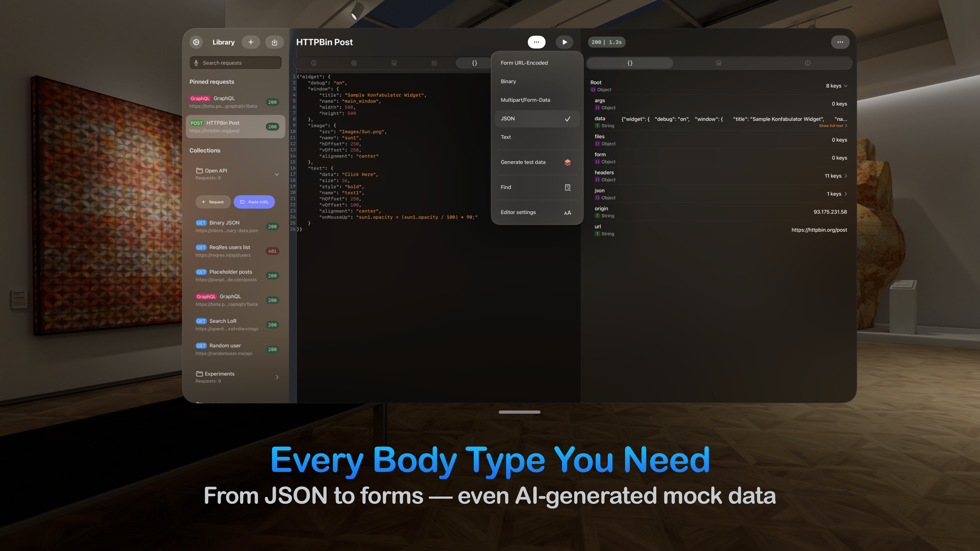The width and height of the screenshot is (980, 551).
Task: Choose Multipart/Form-Data body type
Action: (537, 100)
